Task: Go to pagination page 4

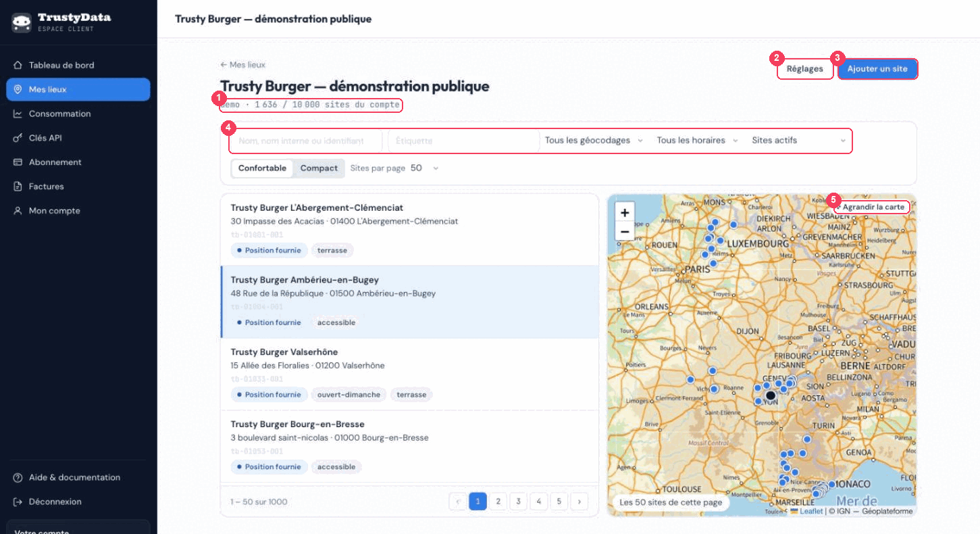Action: (538, 502)
